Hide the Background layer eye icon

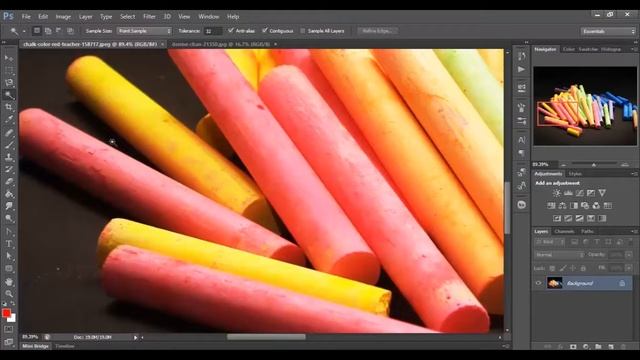(538, 283)
